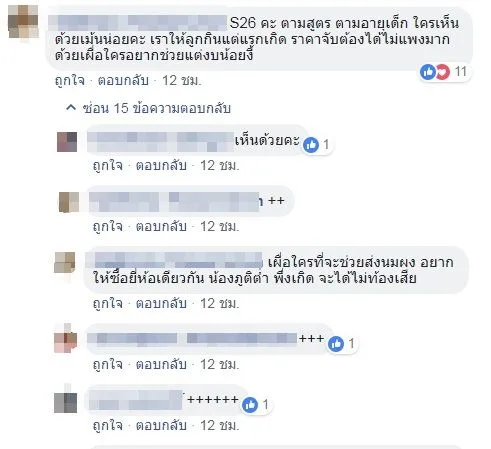Reply to the ++ comment via ตอบกลับ
This screenshot has width=491, height=449.
161,227
